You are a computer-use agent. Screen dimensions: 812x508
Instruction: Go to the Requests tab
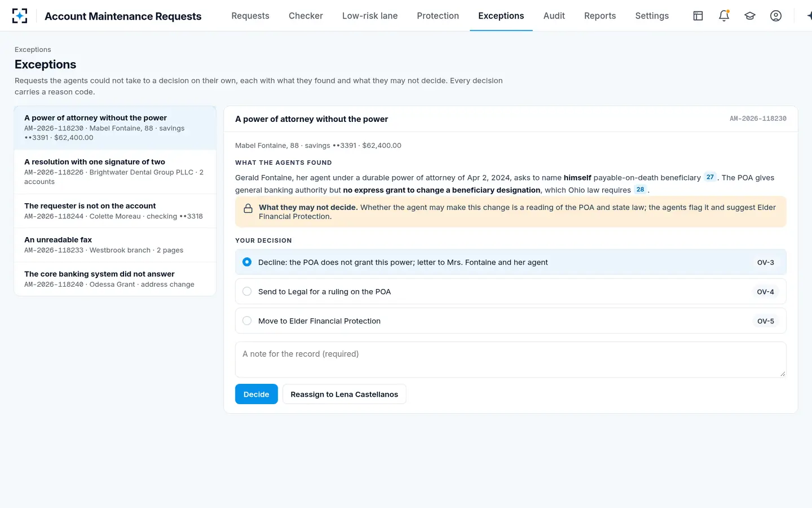[x=250, y=16]
